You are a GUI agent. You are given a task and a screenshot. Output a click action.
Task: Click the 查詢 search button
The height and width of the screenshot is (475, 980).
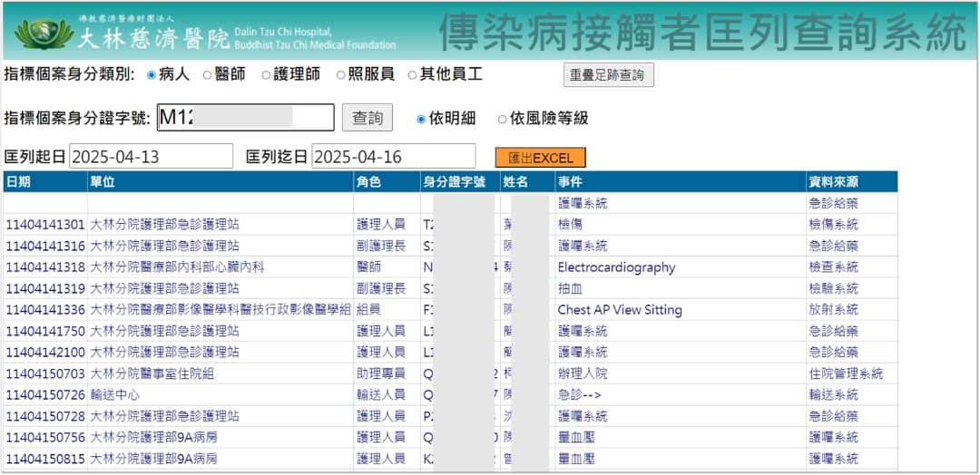[x=367, y=117]
